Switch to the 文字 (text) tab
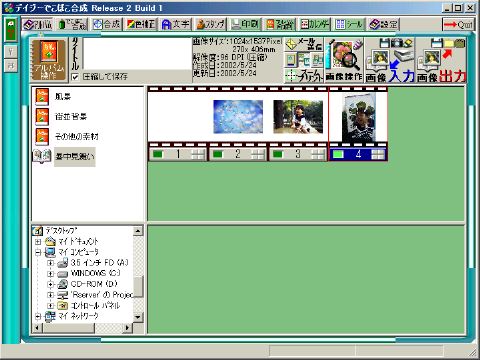Viewport: 480px width, 360px height. [x=175, y=24]
